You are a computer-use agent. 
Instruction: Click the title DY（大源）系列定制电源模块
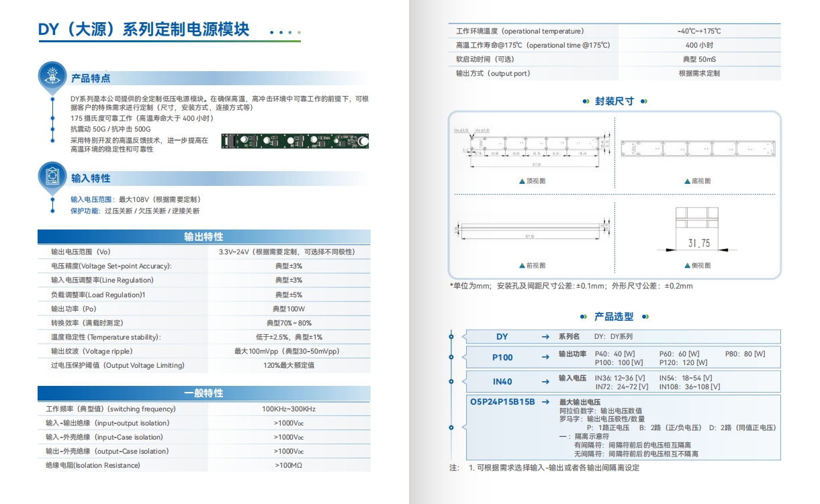pos(144,30)
